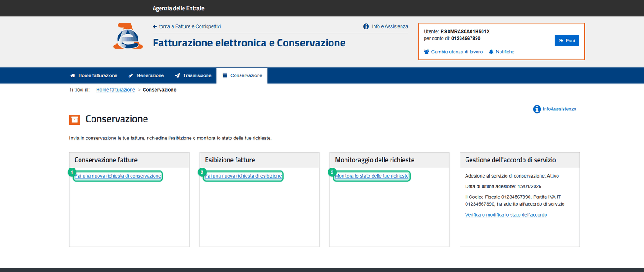
Task: Click 'Monitora lo stato delle tue richieste'
Action: [372, 176]
